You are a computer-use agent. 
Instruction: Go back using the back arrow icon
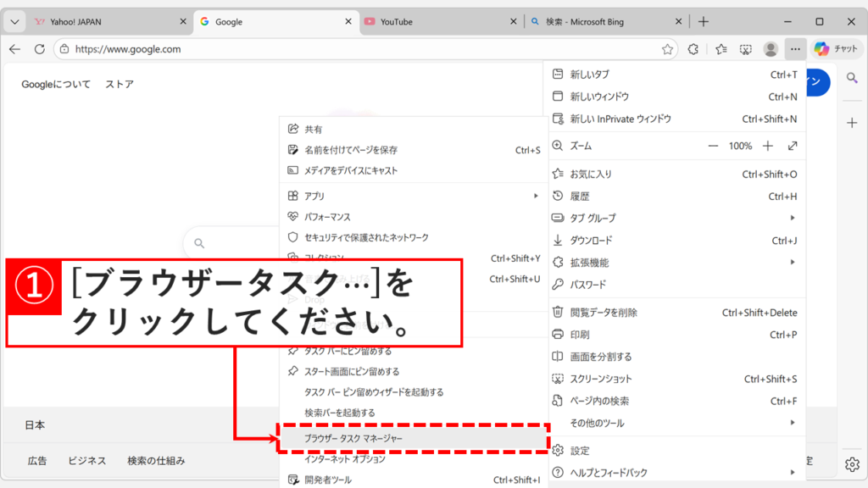15,49
